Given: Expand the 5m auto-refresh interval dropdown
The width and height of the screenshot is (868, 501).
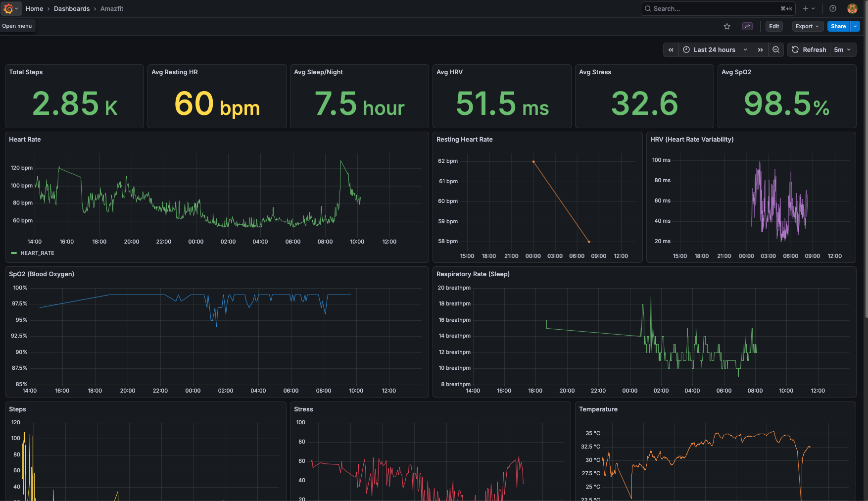Looking at the screenshot, I should (x=842, y=50).
